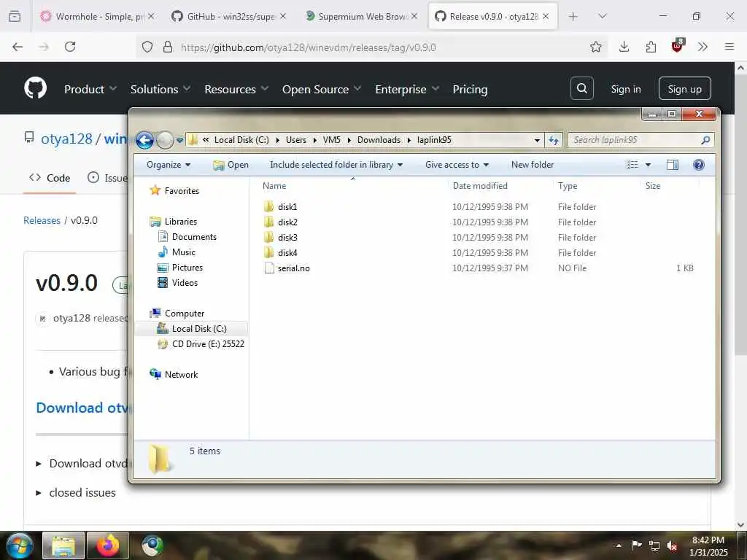Click Explorer change view icon
This screenshot has height=560, width=747.
[632, 165]
